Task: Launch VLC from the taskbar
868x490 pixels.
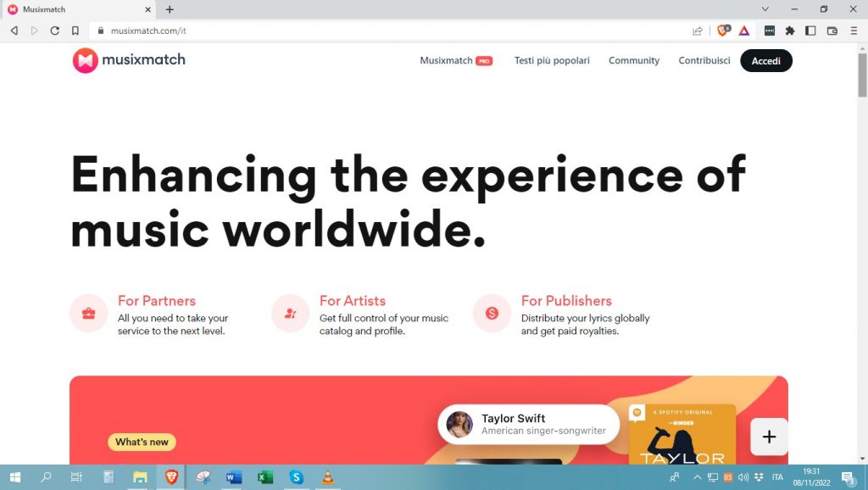Action: tap(327, 477)
